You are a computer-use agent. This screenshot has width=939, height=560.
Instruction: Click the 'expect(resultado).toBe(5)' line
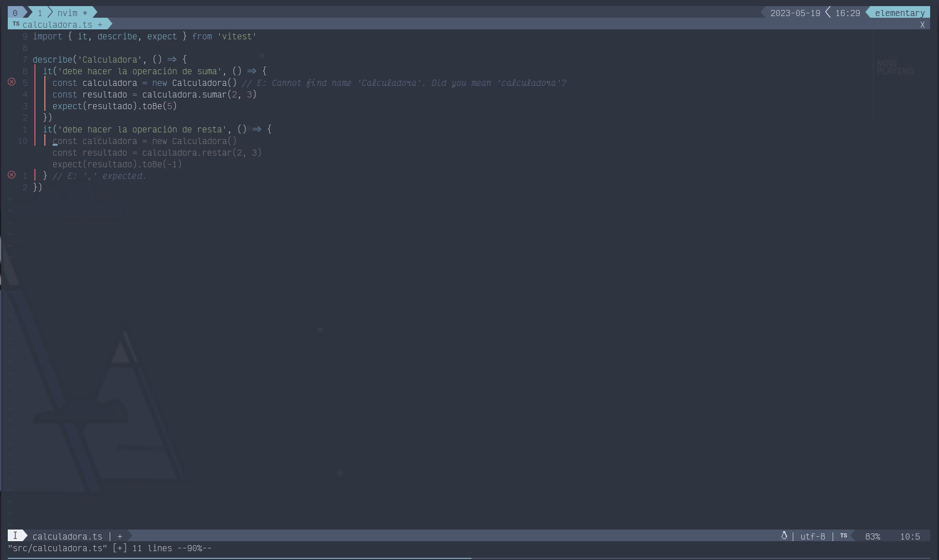pyautogui.click(x=115, y=106)
